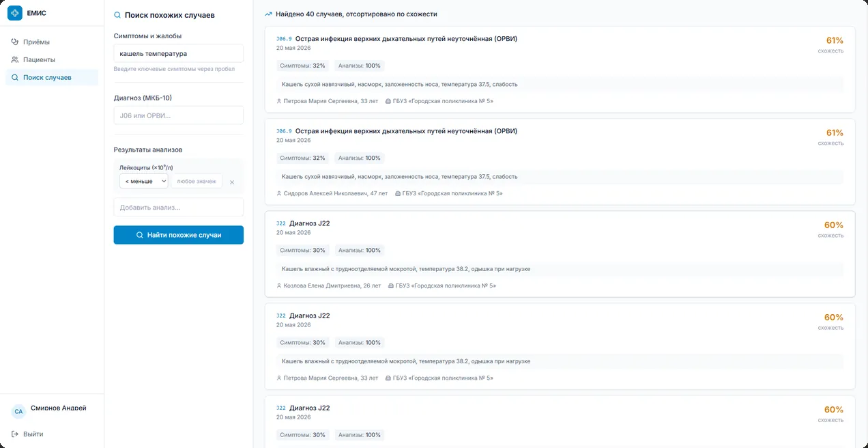Click the search icon in Поиск похожих случаев header

(x=117, y=15)
